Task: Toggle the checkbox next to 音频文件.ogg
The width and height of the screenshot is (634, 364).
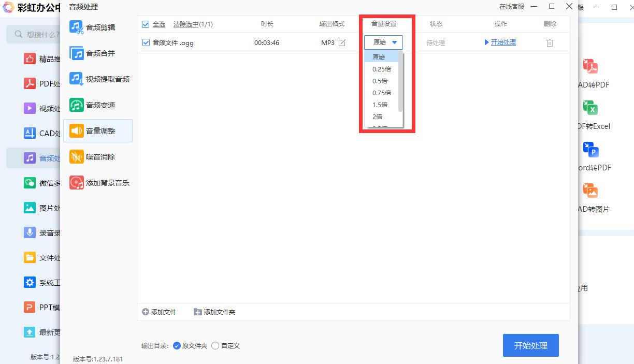Action: 146,43
